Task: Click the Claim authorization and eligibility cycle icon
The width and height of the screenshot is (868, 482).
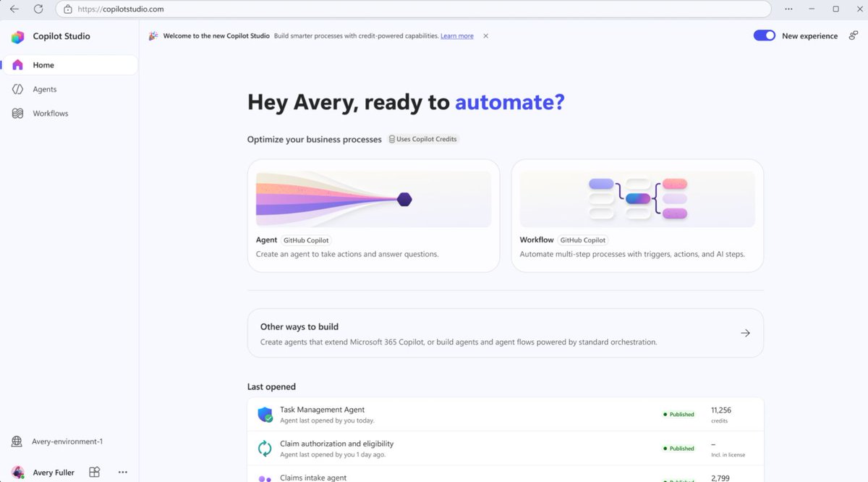Action: [265, 449]
